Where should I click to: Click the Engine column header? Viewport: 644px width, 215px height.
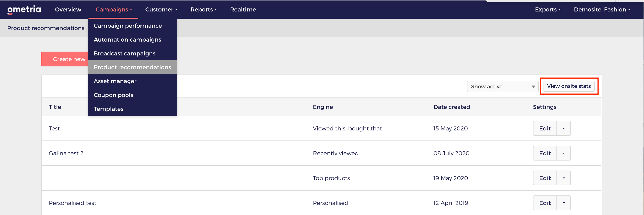(x=323, y=107)
